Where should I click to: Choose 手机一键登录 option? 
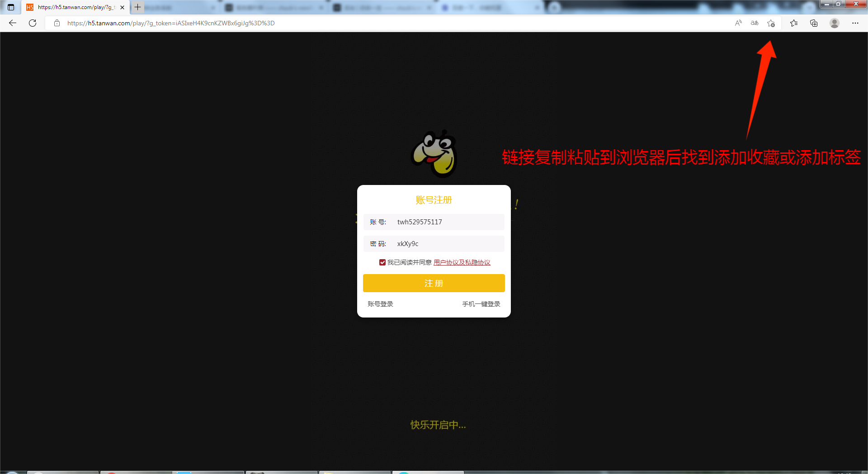point(481,304)
